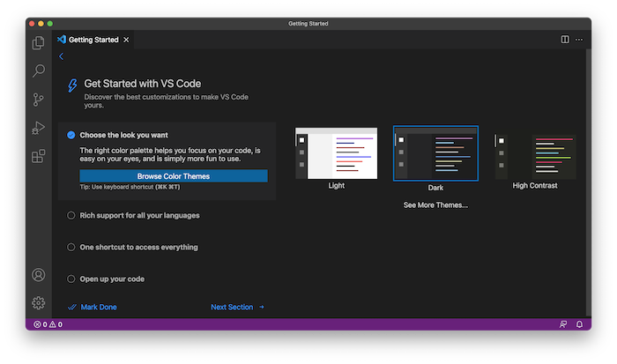Click the double-check icon beside Mark Done
The width and height of the screenshot is (617, 364).
point(72,307)
